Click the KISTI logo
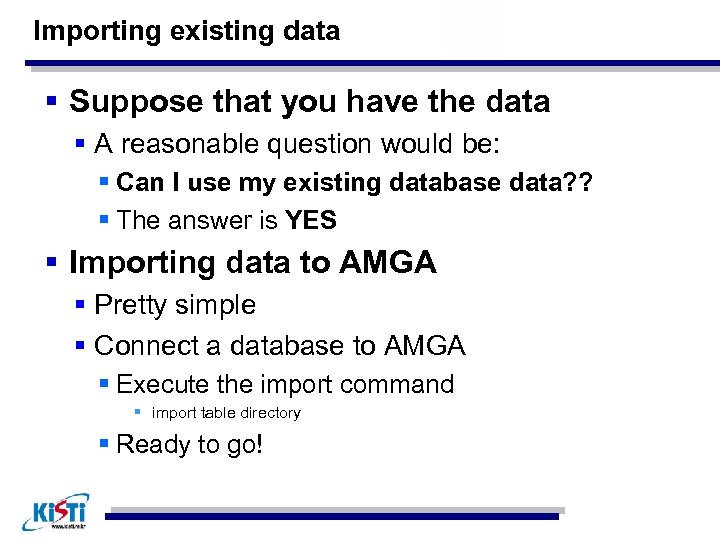720x540 pixels. [55, 510]
